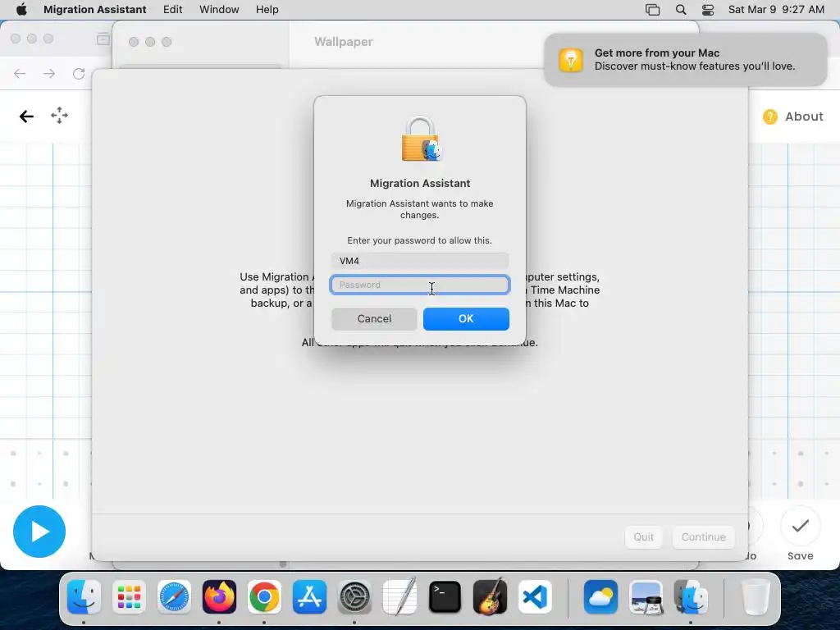Open Control Center in menu bar
The height and width of the screenshot is (630, 840).
(708, 9)
